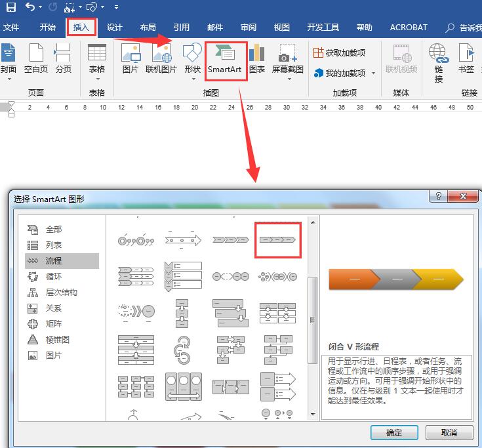Viewport: 482px width, 448px height.
Task: Click scroll up arrow in layout gallery
Action: (x=313, y=222)
